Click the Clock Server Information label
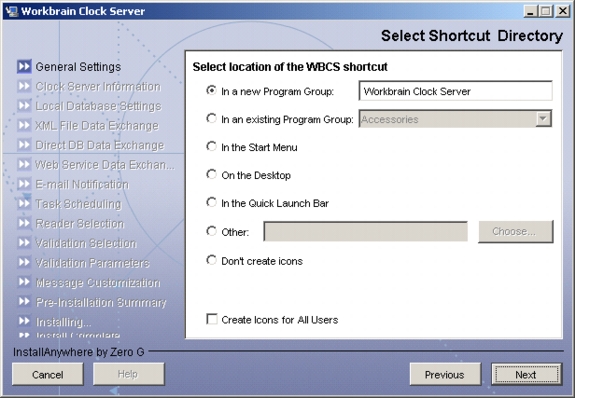Image resolution: width=591 pixels, height=415 pixels. (98, 87)
